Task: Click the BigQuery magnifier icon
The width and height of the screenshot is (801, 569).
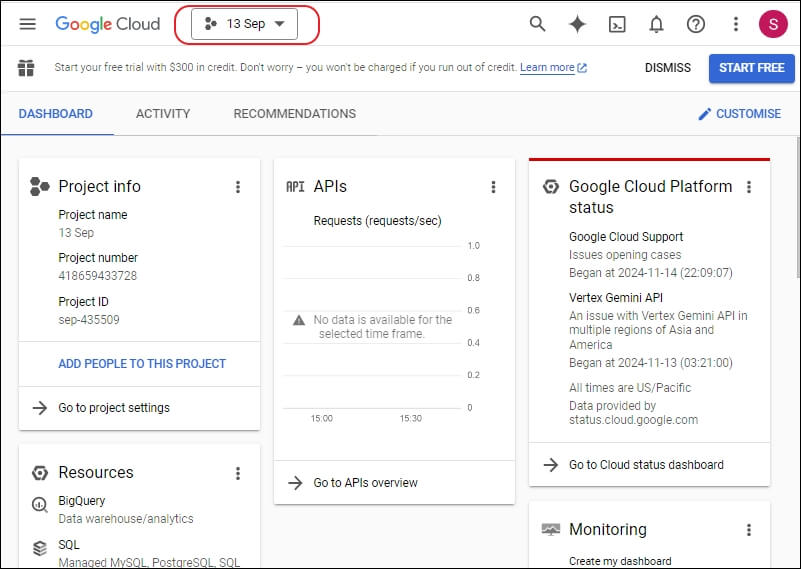Action: (x=40, y=505)
